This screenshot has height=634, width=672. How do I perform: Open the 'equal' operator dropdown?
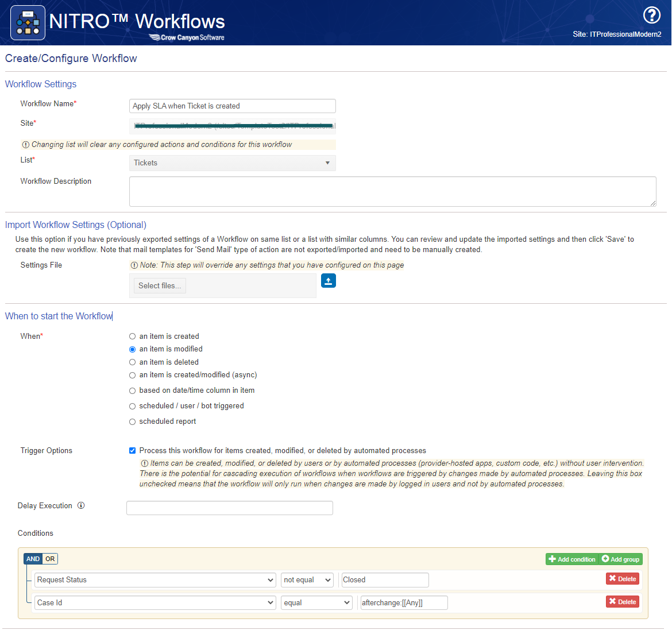tap(316, 603)
